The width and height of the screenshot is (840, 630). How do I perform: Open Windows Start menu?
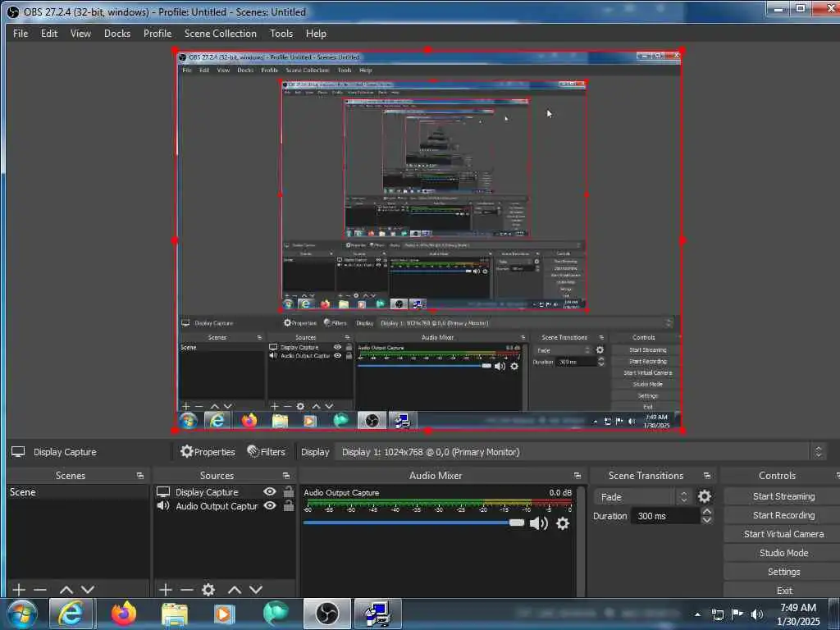(x=22, y=614)
